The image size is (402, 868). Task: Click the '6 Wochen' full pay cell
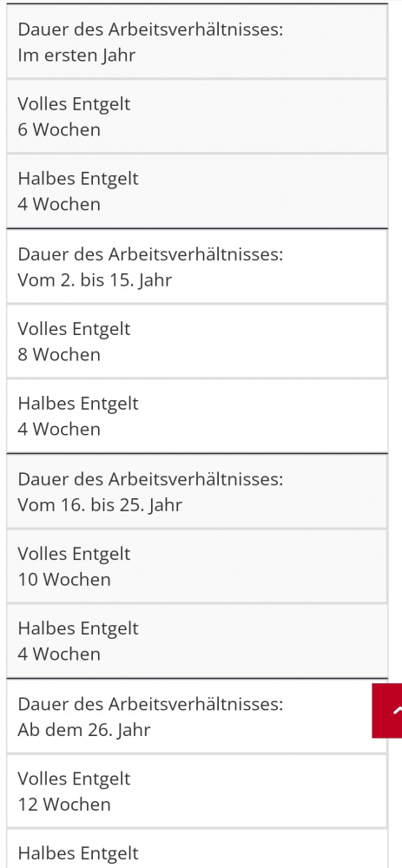[x=197, y=116]
